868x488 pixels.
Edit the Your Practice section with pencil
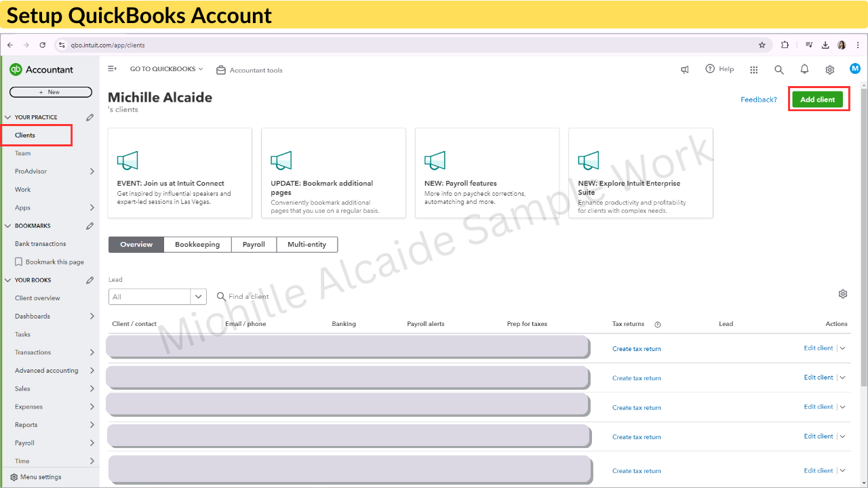[x=90, y=117]
